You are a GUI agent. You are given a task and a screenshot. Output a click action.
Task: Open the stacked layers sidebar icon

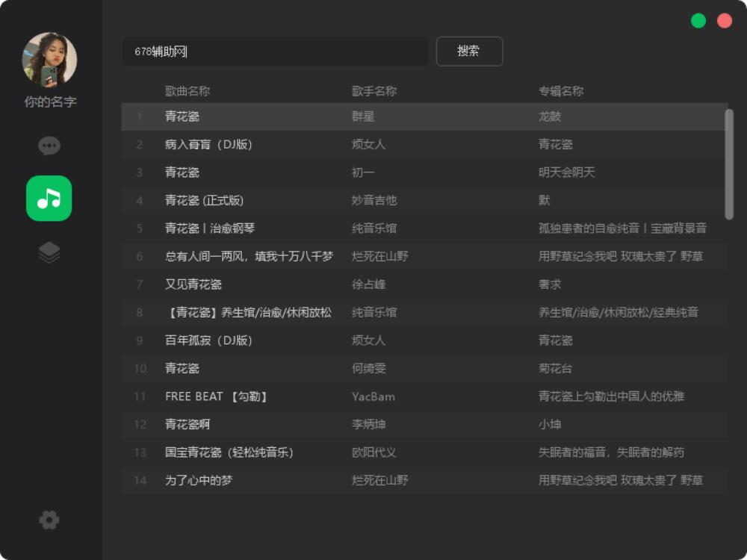point(49,253)
